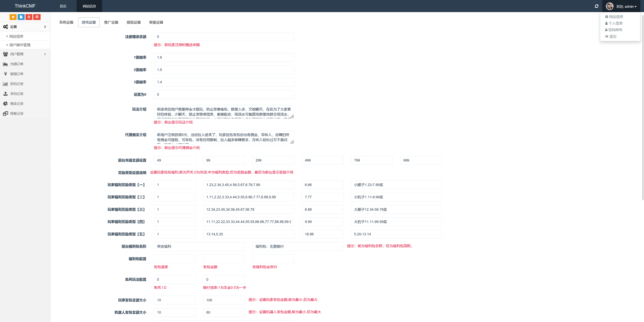Open 用户操作管理 submenu item
Screen dimensions: 644x322
[20, 45]
